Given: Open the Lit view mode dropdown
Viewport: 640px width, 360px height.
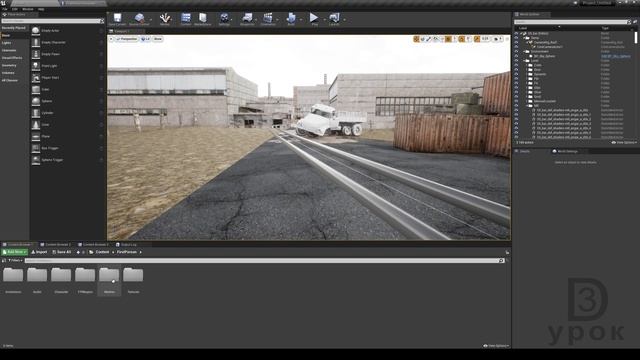Looking at the screenshot, I should (x=146, y=39).
